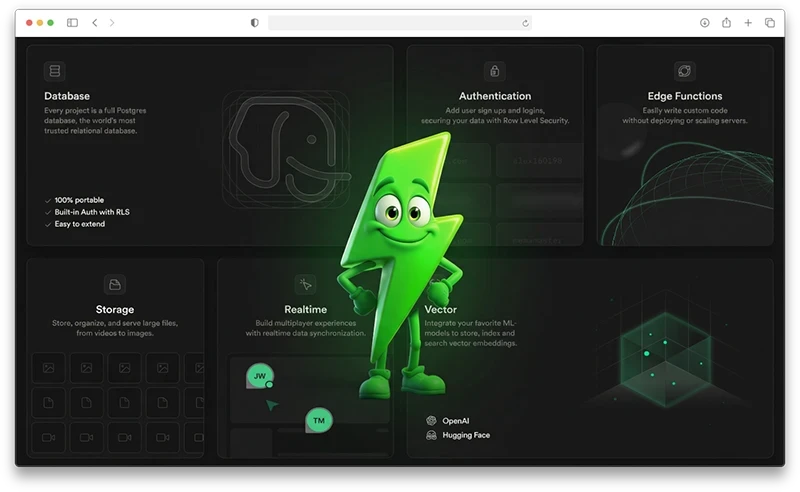Open the Edge Functions card heading
800x492 pixels.
685,96
